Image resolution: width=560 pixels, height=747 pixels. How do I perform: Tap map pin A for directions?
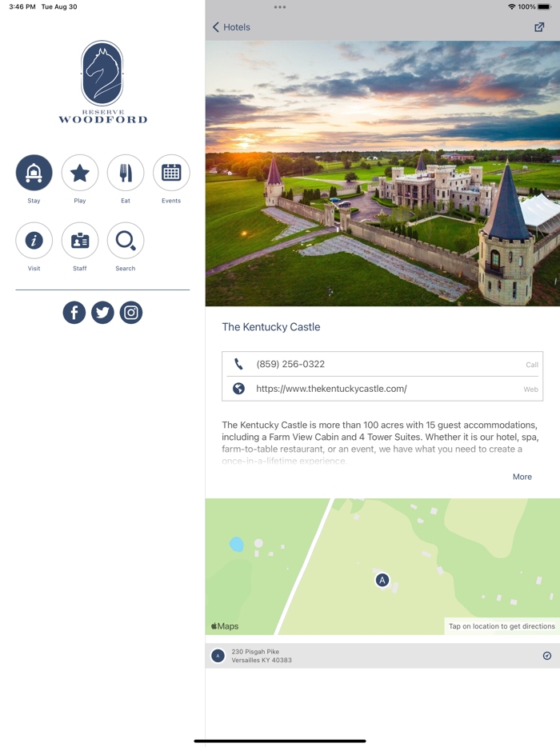coord(382,581)
